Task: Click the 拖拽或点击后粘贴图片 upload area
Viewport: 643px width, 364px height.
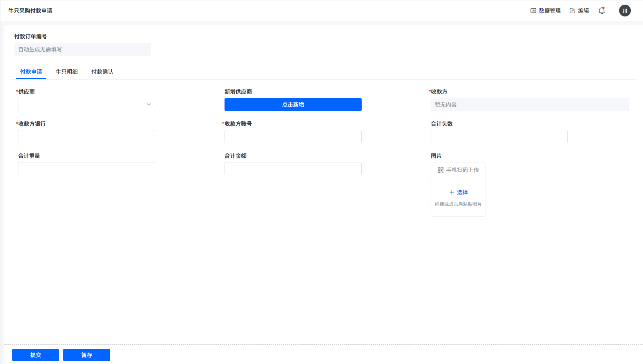Action: point(458,204)
